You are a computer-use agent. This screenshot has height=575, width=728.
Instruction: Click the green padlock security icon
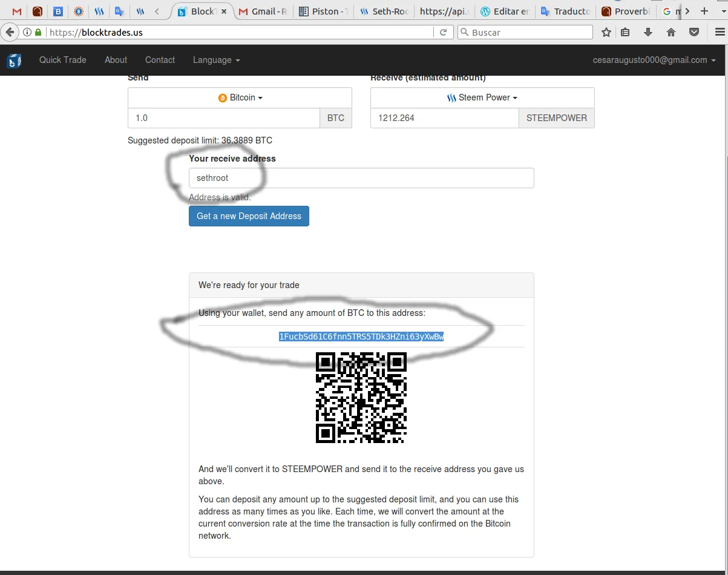coord(38,32)
